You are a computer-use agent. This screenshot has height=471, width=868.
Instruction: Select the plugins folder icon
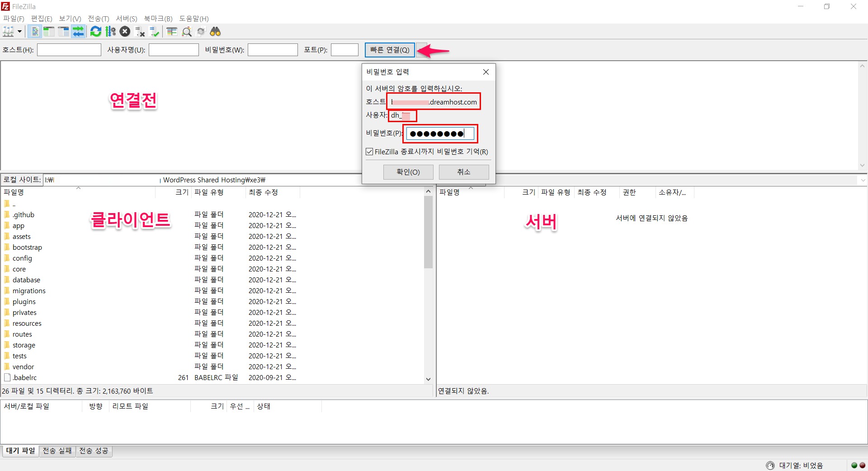tap(7, 301)
